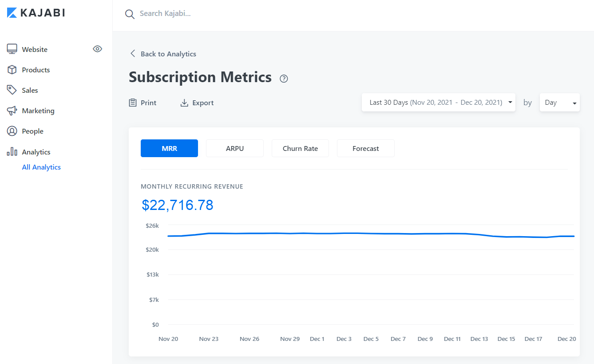Viewport: 594px width, 364px height.
Task: Click the All Analytics link
Action: (x=41, y=167)
